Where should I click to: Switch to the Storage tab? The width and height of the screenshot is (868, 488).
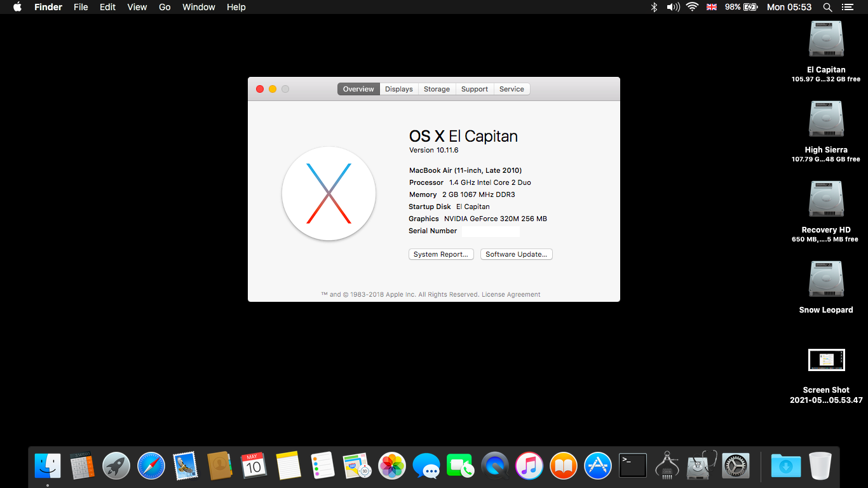point(437,89)
